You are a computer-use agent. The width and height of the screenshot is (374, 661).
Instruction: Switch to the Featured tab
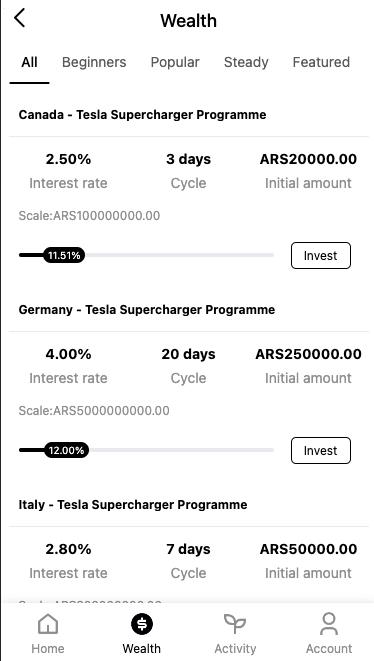321,62
